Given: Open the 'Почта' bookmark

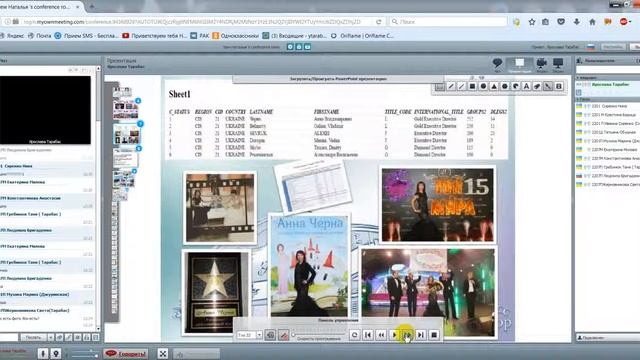Looking at the screenshot, I should (x=40, y=36).
